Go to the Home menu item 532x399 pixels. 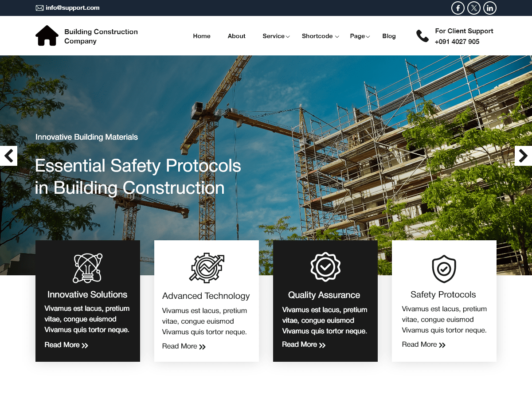(202, 36)
